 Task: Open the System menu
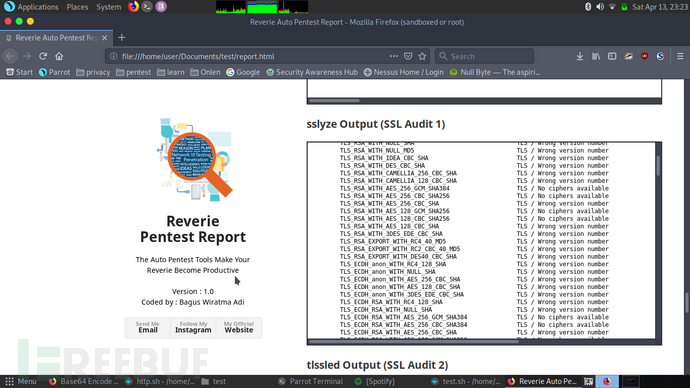108,7
